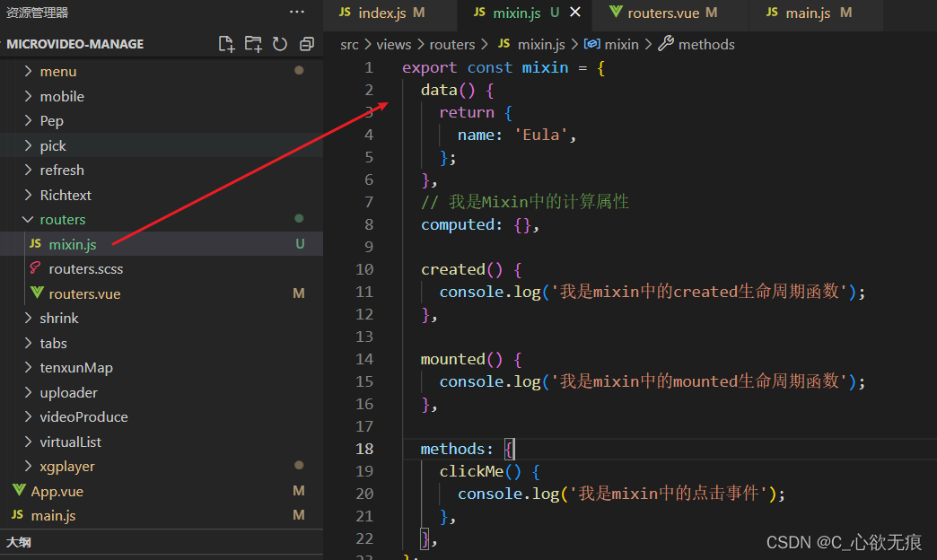Image resolution: width=937 pixels, height=560 pixels.
Task: Expand the 大纲 outline section
Action: (19, 542)
